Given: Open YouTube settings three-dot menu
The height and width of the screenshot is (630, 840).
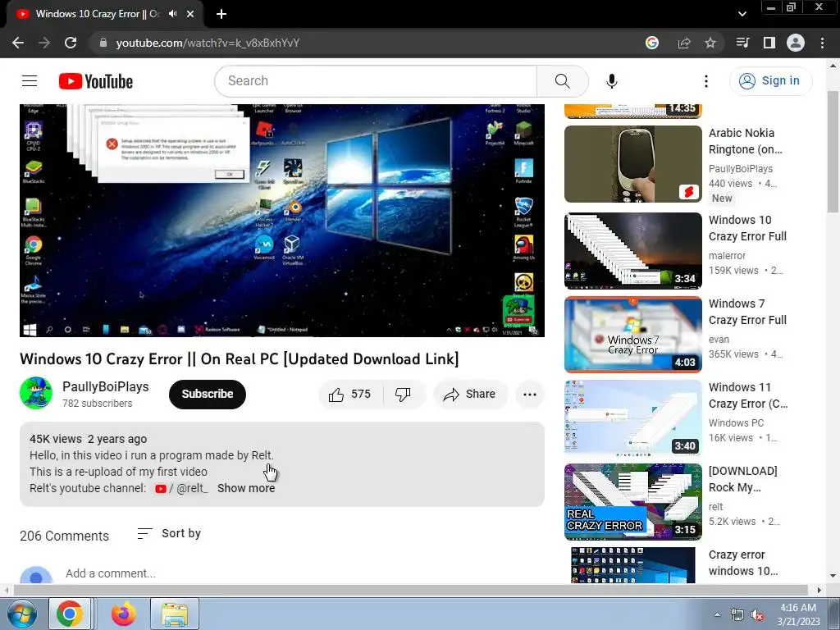Looking at the screenshot, I should 706,81.
